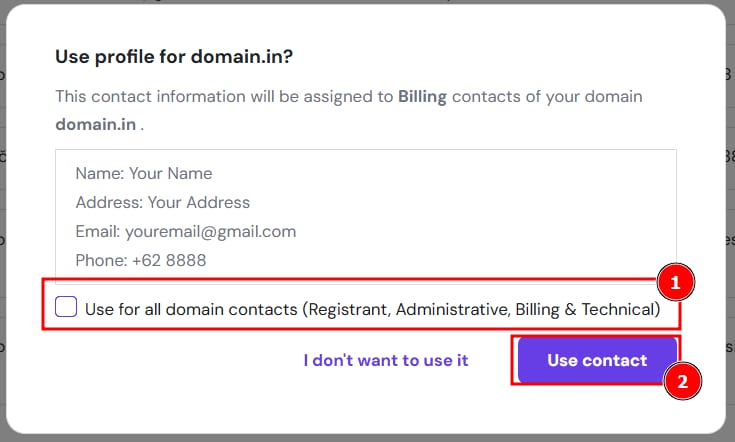Click the Email: label in the contact box
Viewport: 735px width, 442px height.
pos(98,231)
